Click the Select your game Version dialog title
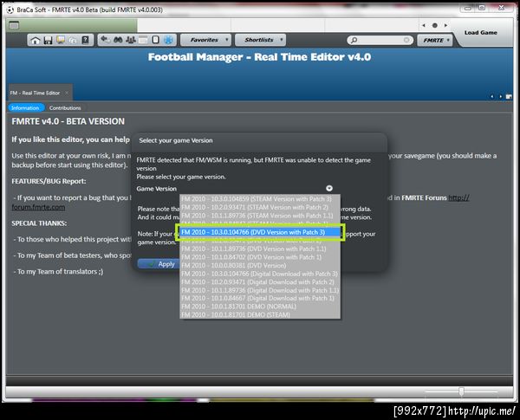Image resolution: width=520 pixels, height=420 pixels. point(176,140)
